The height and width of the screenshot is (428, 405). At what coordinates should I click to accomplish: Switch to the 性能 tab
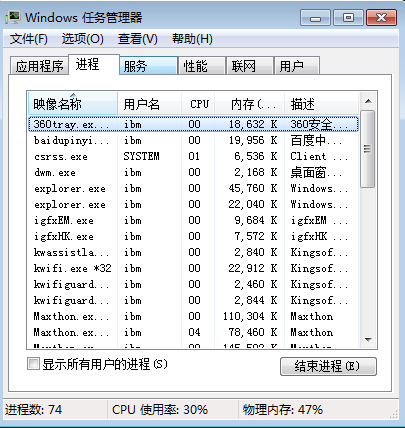point(201,66)
